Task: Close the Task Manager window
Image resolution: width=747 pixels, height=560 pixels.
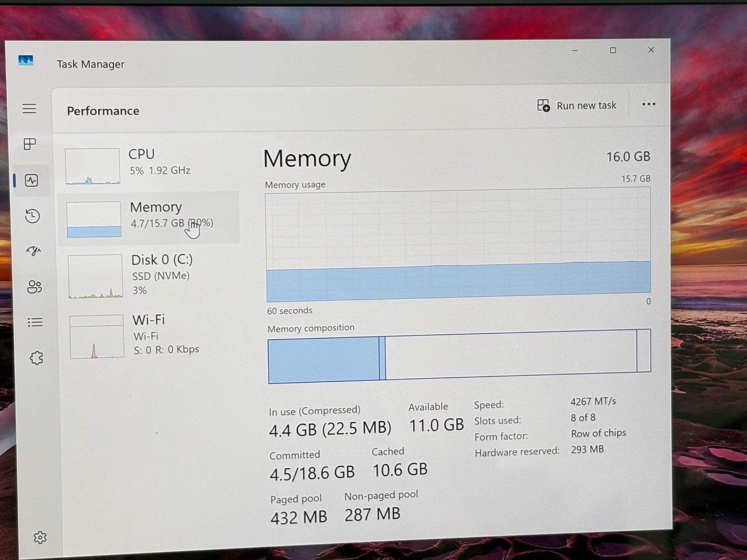Action: pyautogui.click(x=651, y=50)
